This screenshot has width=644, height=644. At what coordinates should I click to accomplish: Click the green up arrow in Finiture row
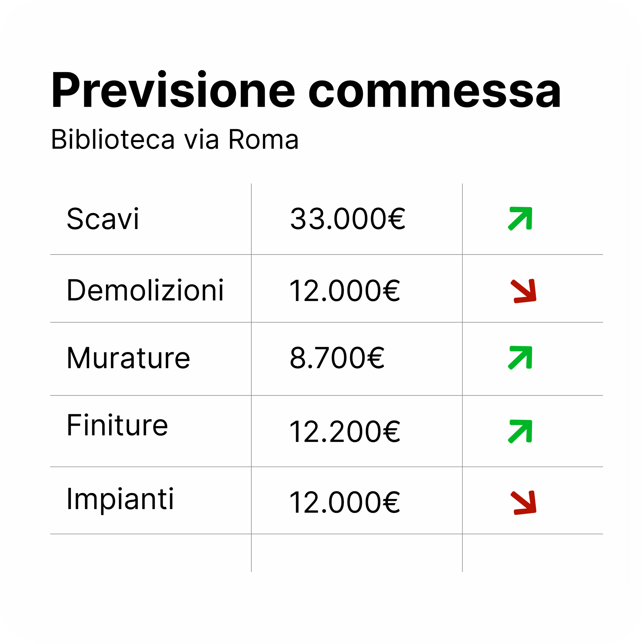[520, 431]
